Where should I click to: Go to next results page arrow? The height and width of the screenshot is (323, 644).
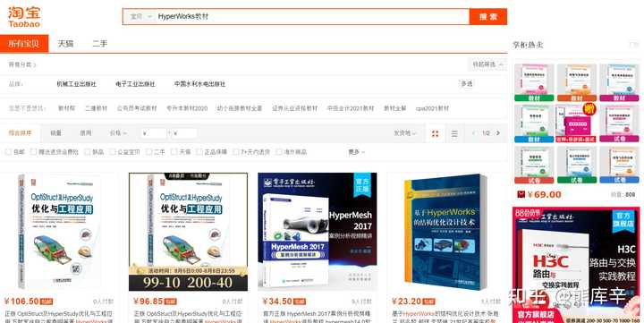pyautogui.click(x=498, y=133)
